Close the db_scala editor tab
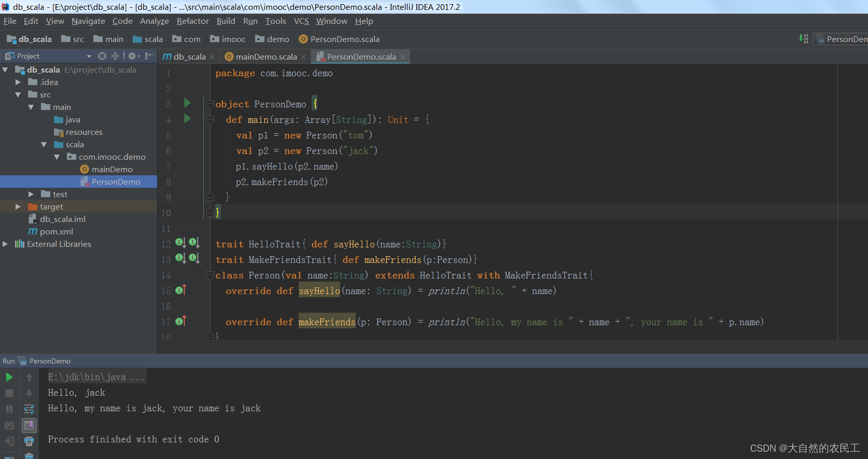The width and height of the screenshot is (868, 459). coord(212,57)
